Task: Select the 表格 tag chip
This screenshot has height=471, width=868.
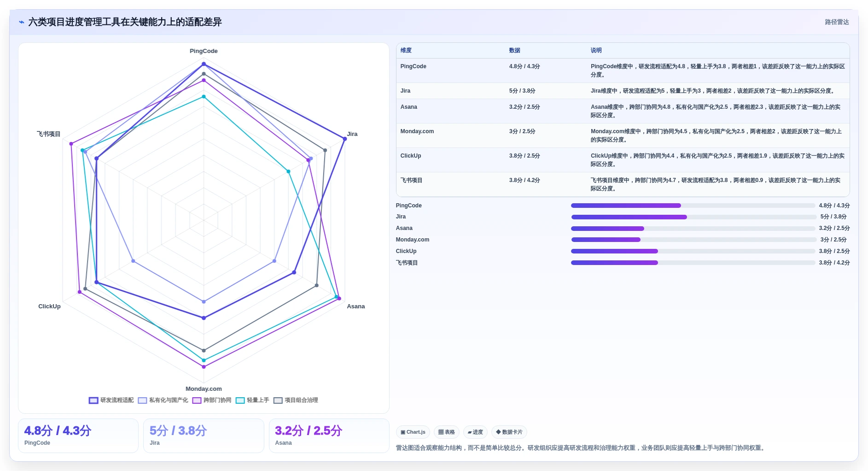Action: pos(447,432)
